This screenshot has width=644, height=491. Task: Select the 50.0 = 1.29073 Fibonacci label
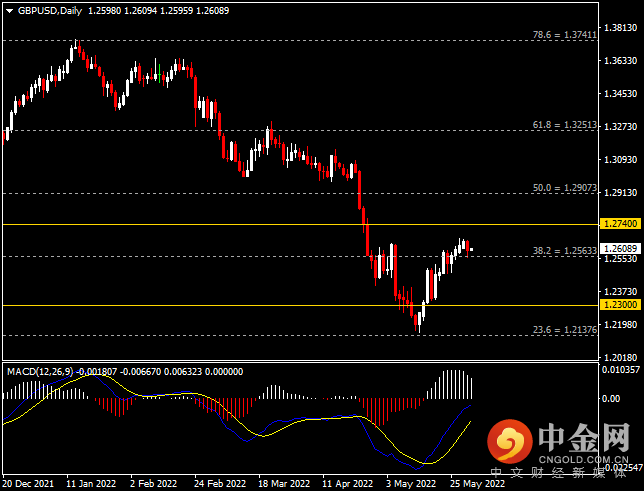point(565,188)
